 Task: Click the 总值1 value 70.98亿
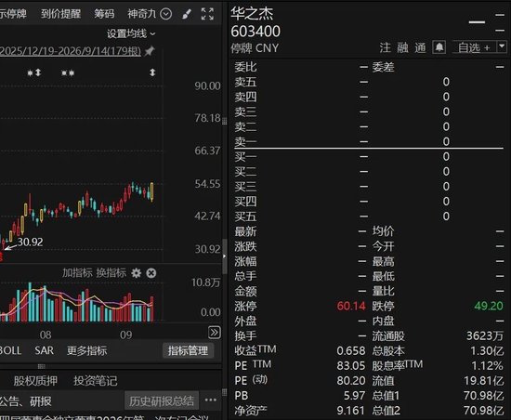(484, 396)
